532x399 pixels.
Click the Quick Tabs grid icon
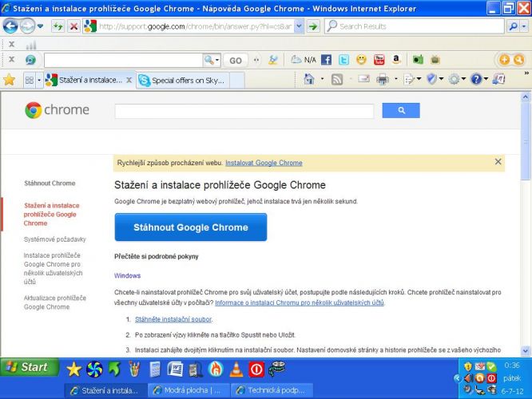30,80
